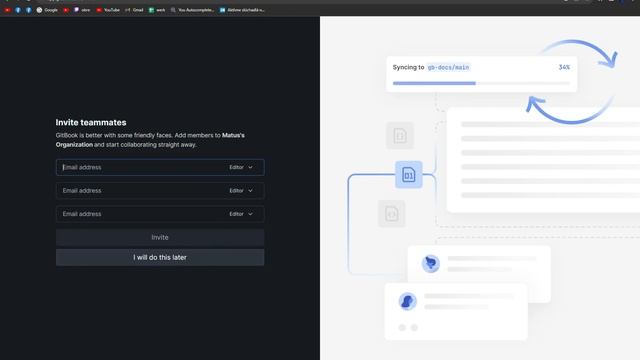Open the You Autocomplete bookmark
This screenshot has height=360, width=640.
192,10
